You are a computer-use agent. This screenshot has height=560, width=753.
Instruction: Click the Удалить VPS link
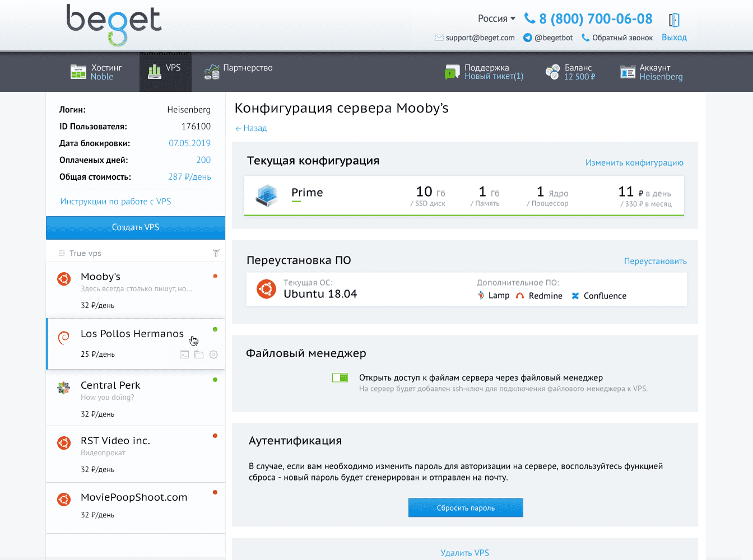click(465, 553)
